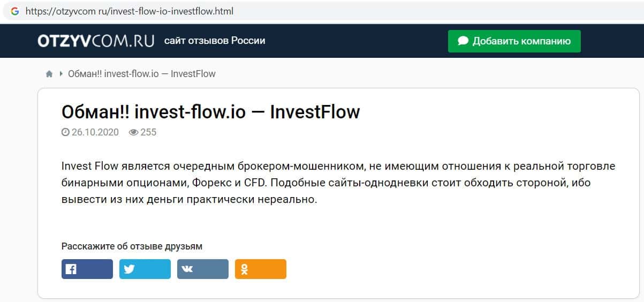Go to the home page via the breadcrumb house icon

(49, 74)
